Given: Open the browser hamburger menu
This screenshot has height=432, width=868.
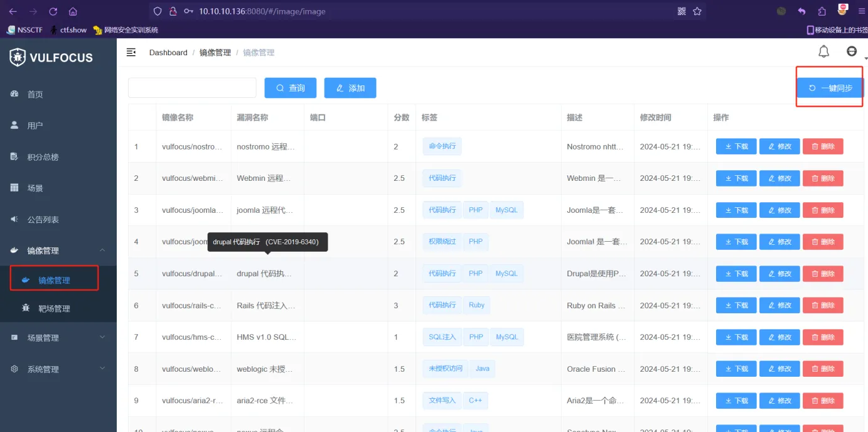Looking at the screenshot, I should click(x=861, y=11).
